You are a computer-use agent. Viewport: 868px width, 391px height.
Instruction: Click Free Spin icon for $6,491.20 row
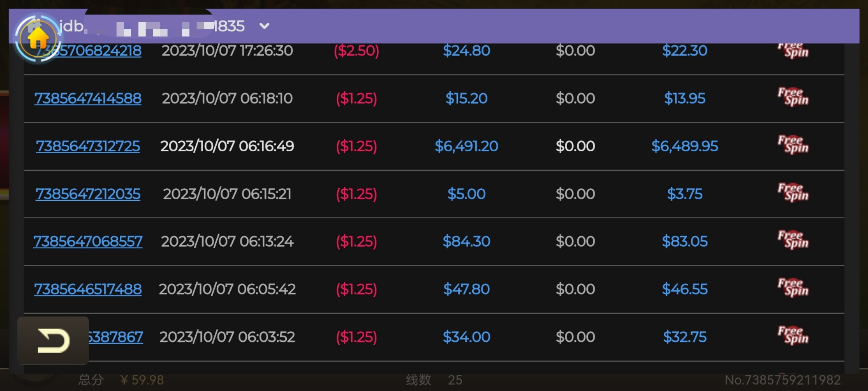pyautogui.click(x=793, y=145)
